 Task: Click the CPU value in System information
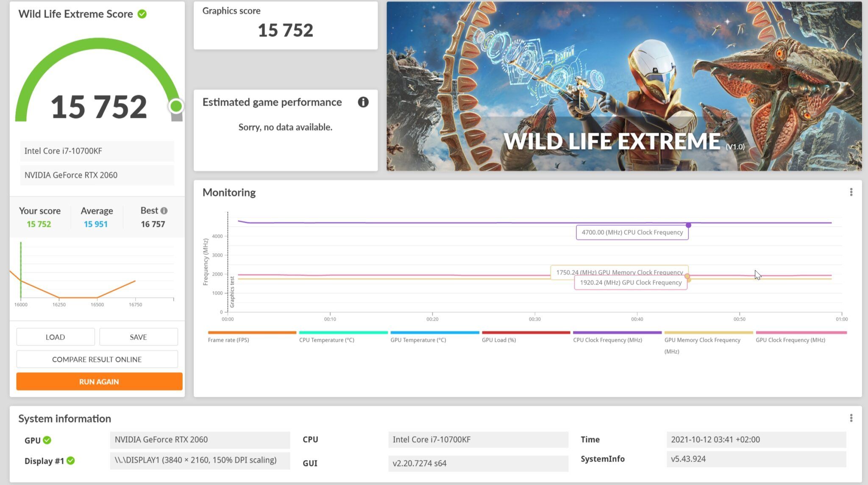[478, 440]
